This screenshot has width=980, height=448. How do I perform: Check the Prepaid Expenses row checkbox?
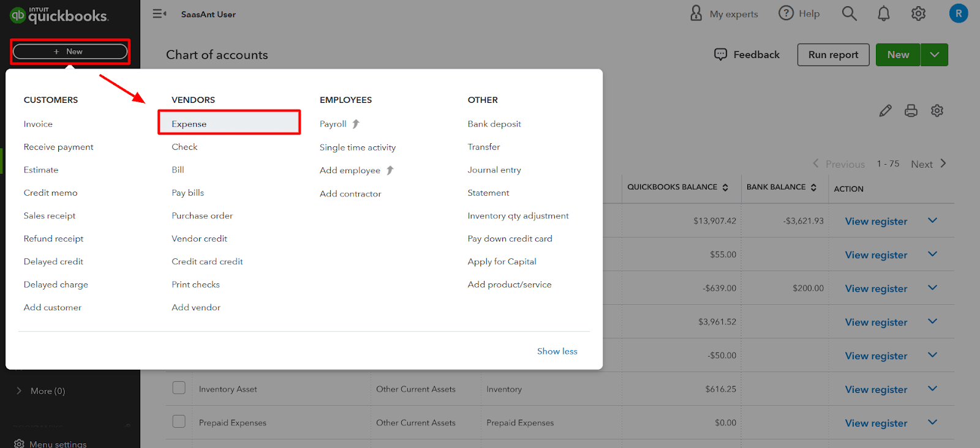[179, 422]
